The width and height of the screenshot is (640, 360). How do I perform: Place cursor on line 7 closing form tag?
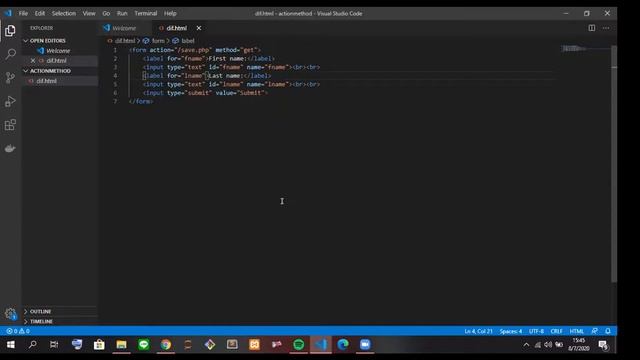(x=141, y=101)
